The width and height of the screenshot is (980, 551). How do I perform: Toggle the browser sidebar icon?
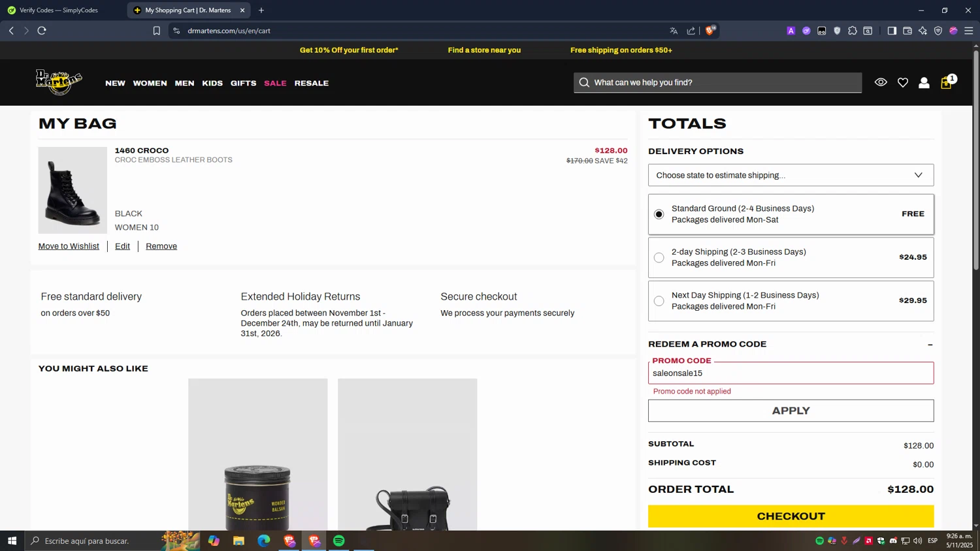click(x=892, y=31)
